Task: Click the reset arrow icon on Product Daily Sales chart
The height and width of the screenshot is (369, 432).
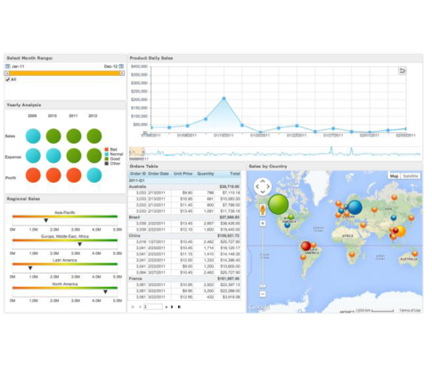Action: (x=402, y=71)
